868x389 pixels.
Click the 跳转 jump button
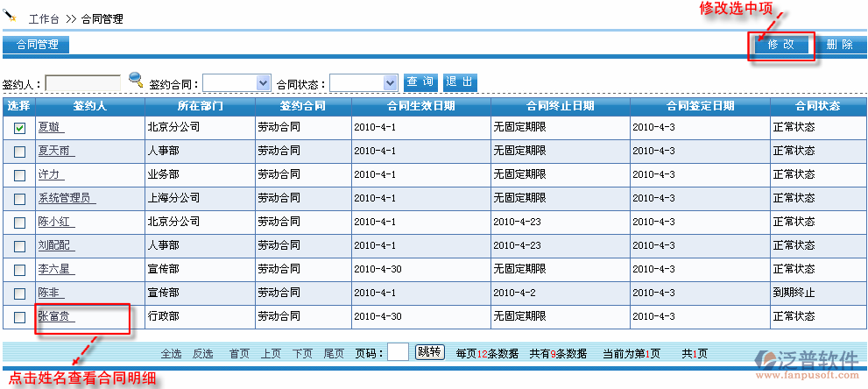pos(429,352)
